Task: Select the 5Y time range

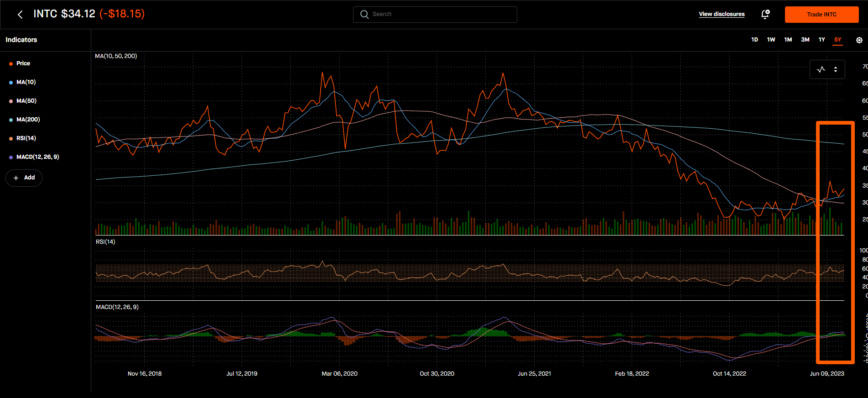Action: tap(838, 40)
